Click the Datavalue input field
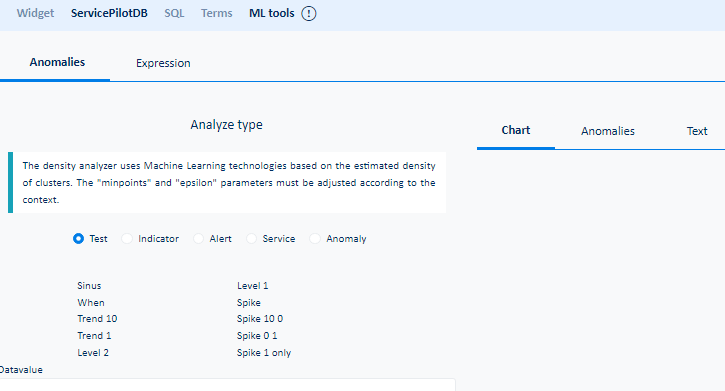 [x=227, y=385]
